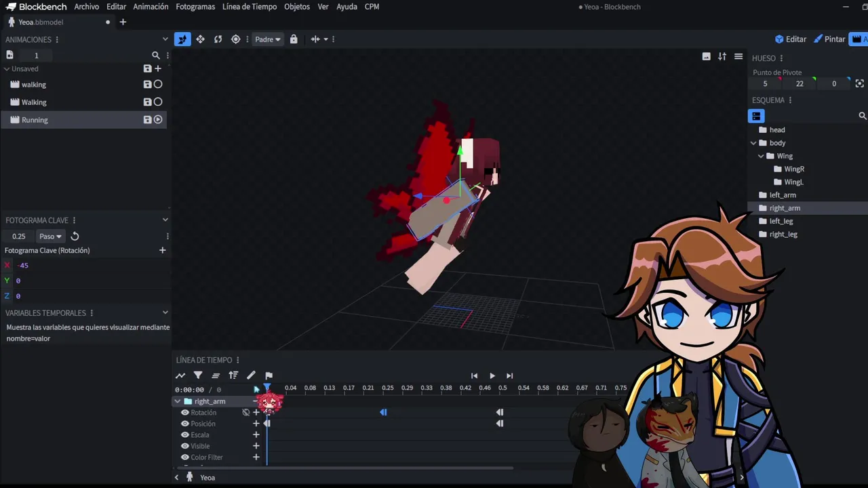Toggle visibility of Color Filter channel
The width and height of the screenshot is (868, 488).
[x=184, y=457]
